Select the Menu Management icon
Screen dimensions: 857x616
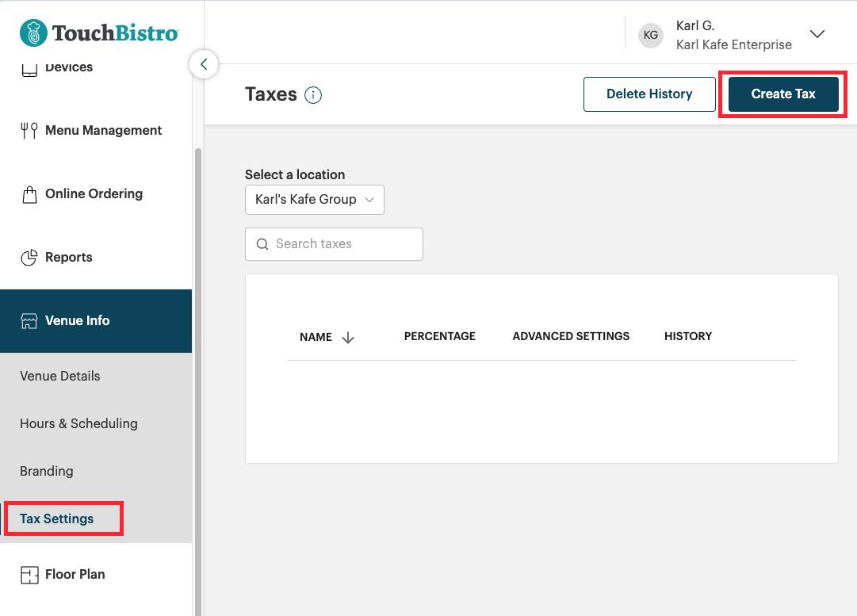[x=29, y=130]
